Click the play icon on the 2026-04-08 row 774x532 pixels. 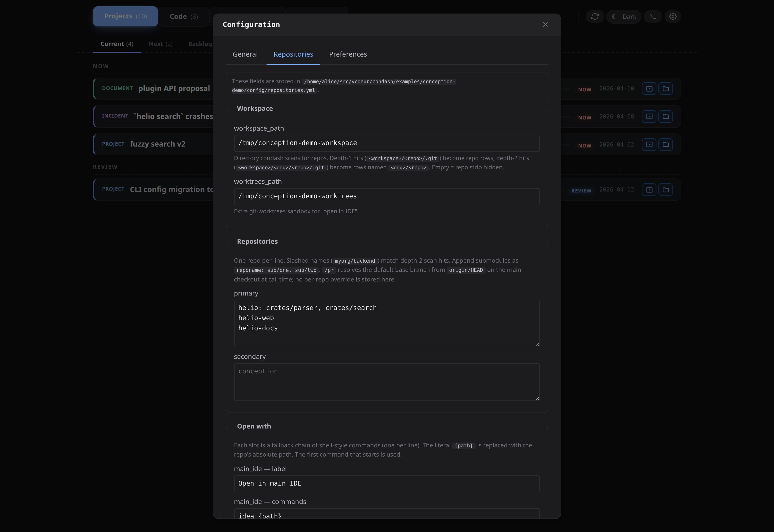(x=649, y=117)
